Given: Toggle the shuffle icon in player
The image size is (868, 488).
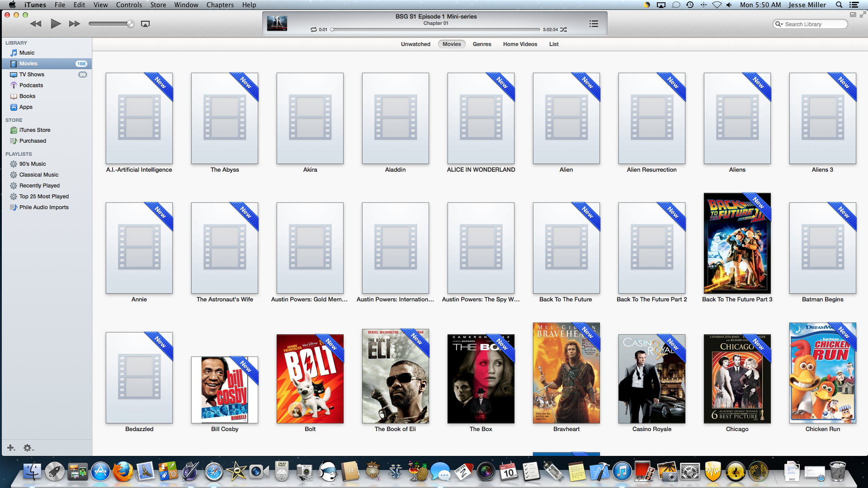Looking at the screenshot, I should [563, 30].
